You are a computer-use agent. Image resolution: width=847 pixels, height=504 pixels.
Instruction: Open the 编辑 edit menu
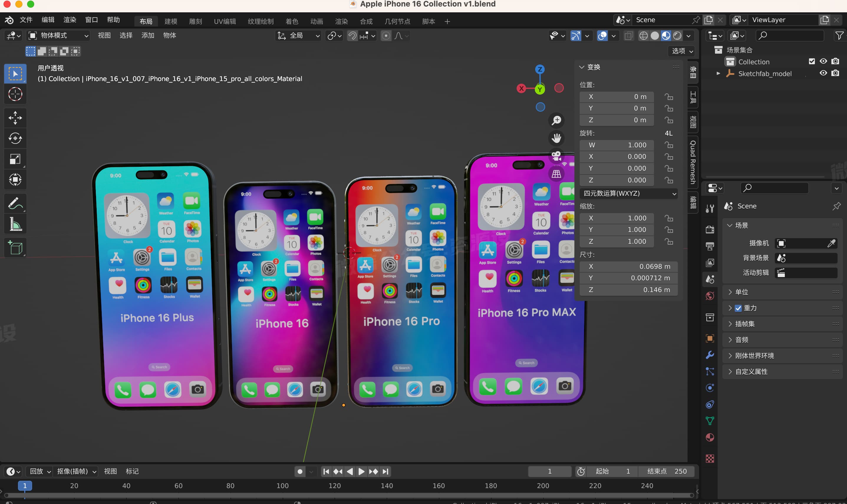[48, 20]
